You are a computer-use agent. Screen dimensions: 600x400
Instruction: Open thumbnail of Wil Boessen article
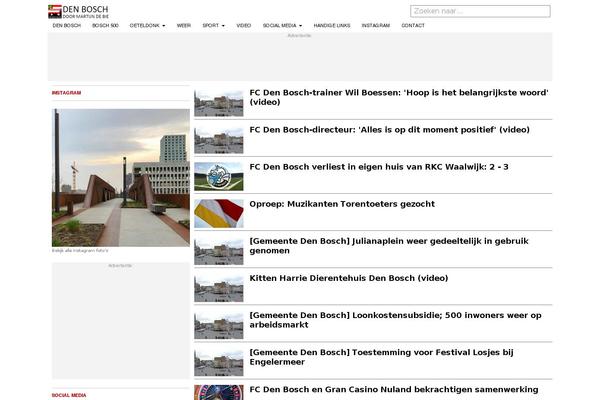[x=219, y=103]
